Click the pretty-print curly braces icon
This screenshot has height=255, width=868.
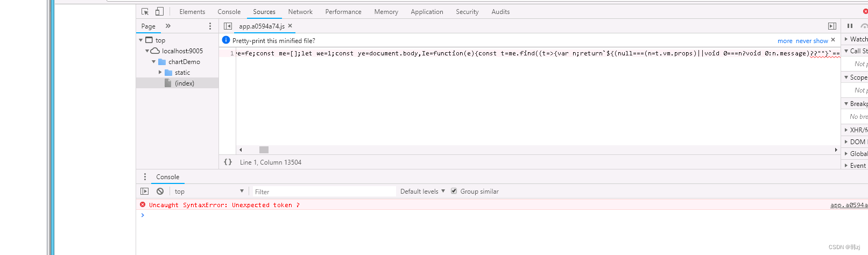(x=228, y=162)
